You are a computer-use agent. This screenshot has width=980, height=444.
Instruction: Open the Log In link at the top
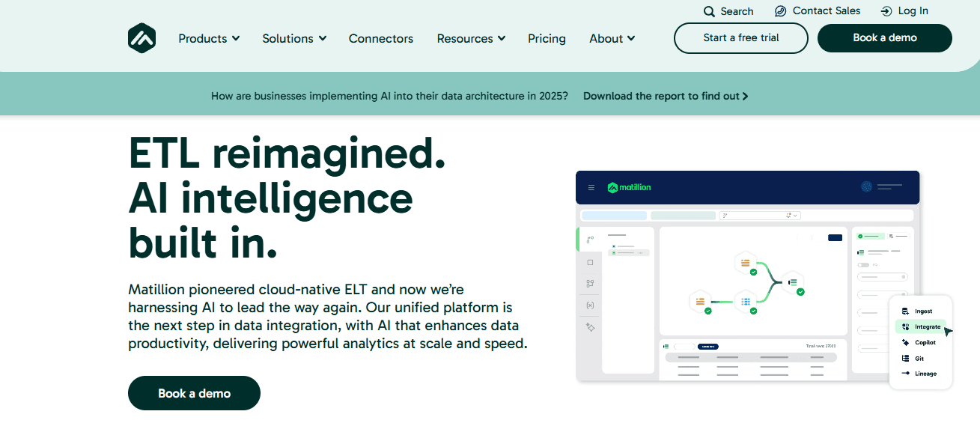(x=904, y=11)
